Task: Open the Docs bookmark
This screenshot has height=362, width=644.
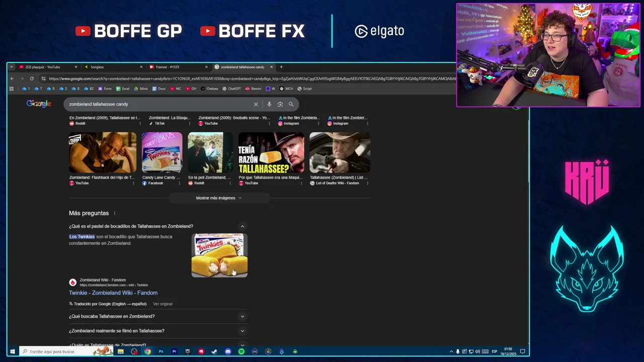Action: pos(158,88)
